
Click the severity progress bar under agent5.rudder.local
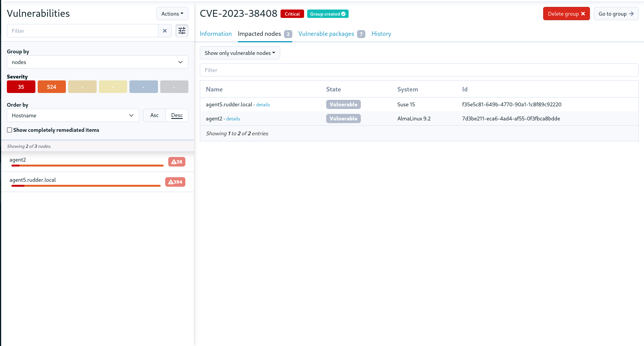pos(85,186)
